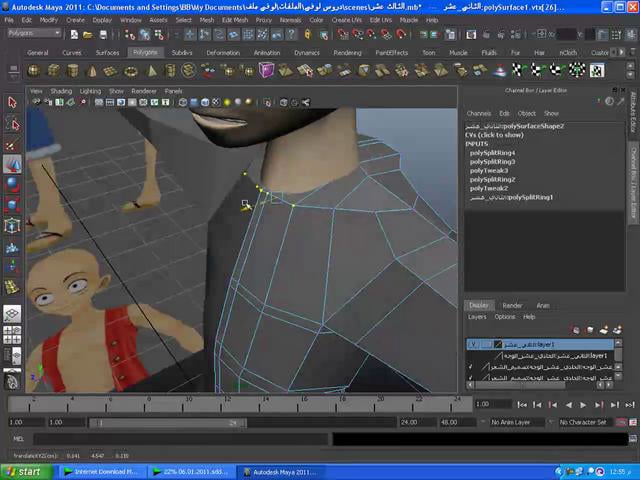Choose the four-view layout icon

click(x=12, y=335)
